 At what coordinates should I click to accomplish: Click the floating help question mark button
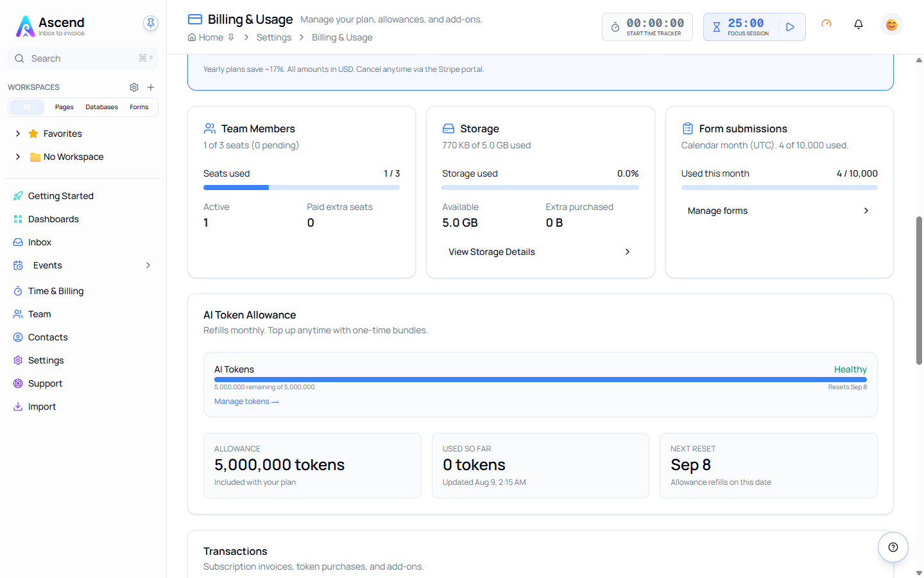pyautogui.click(x=893, y=547)
